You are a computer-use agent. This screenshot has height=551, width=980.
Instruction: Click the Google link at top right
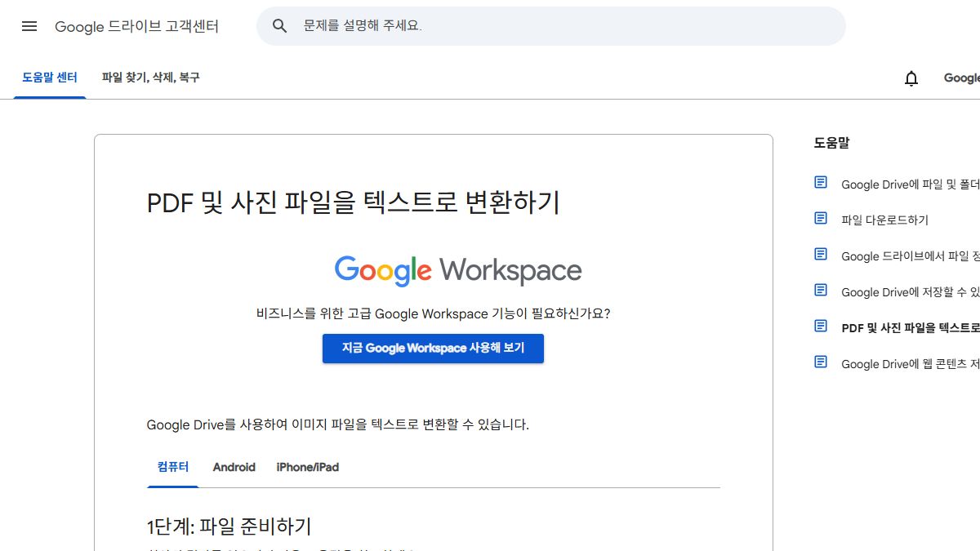(962, 78)
